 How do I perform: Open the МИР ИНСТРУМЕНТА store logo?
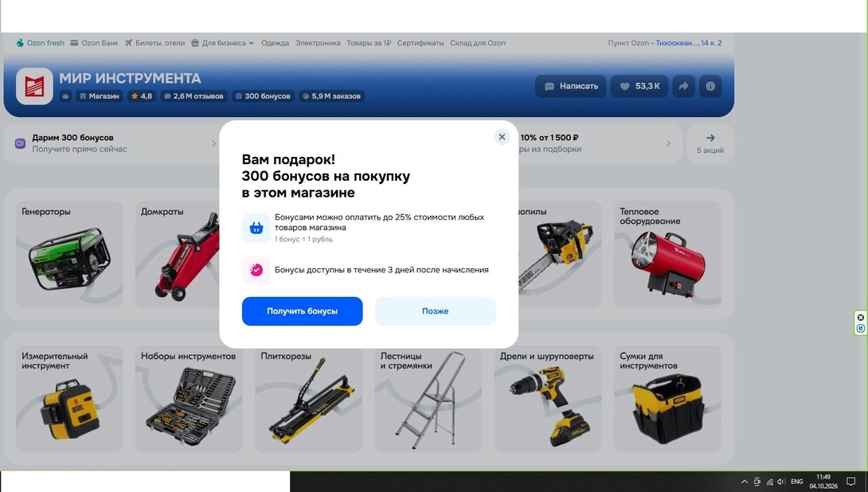[x=34, y=86]
